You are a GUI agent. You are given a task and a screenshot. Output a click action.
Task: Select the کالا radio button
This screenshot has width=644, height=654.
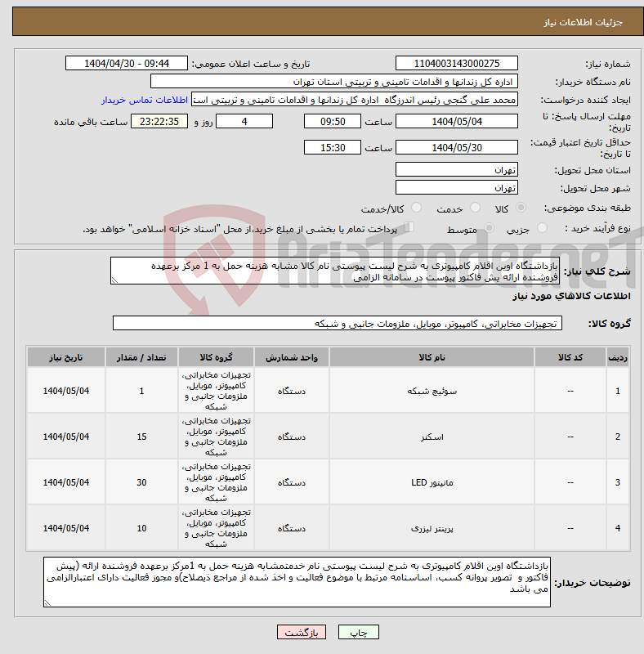(x=521, y=208)
